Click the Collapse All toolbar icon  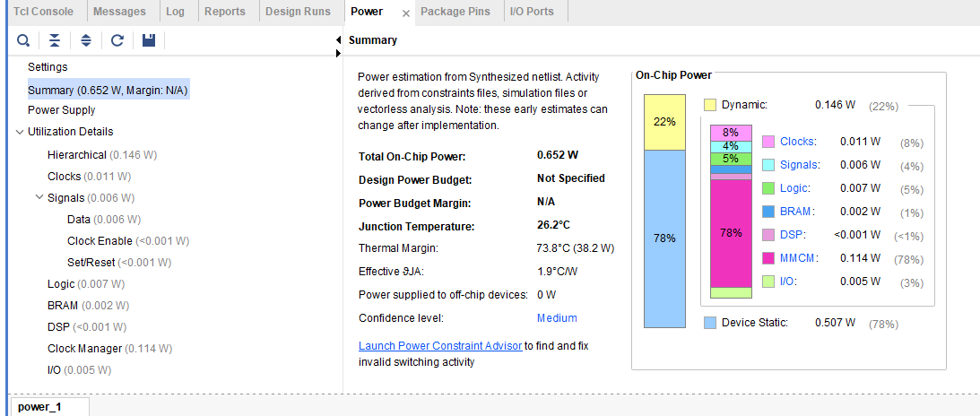(55, 40)
